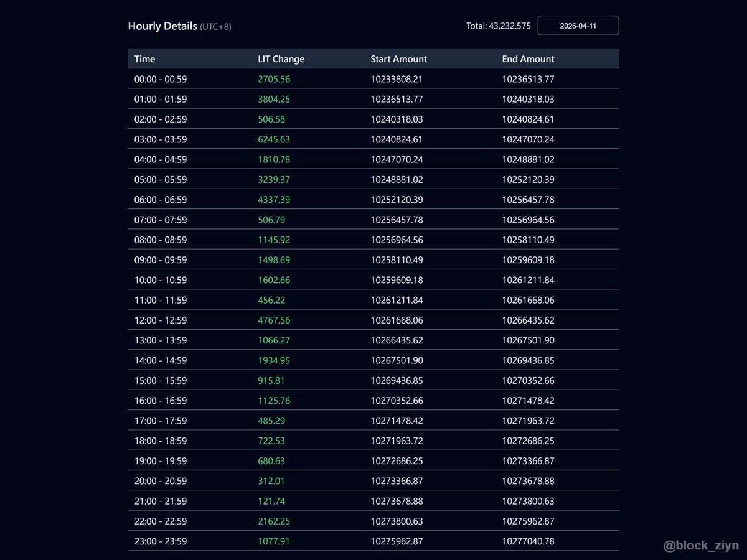Click the Start Amount column header
The width and height of the screenshot is (747, 560).
point(399,59)
